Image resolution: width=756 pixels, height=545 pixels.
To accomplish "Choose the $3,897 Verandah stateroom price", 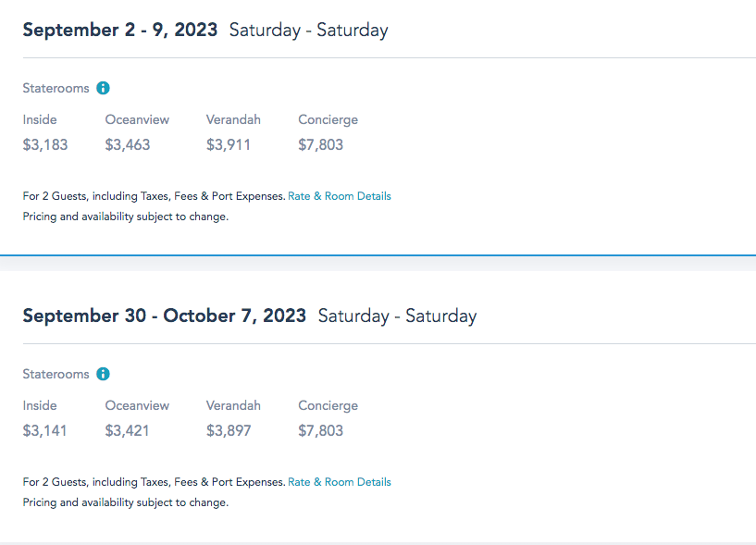I will click(x=229, y=430).
